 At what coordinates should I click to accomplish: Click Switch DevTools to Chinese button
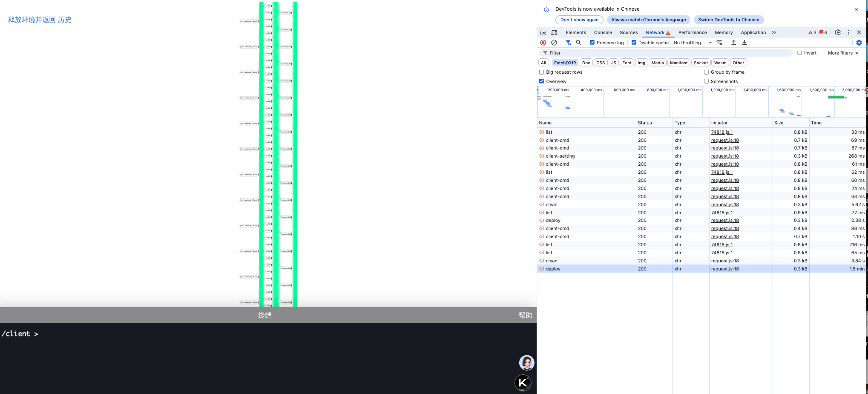[728, 20]
